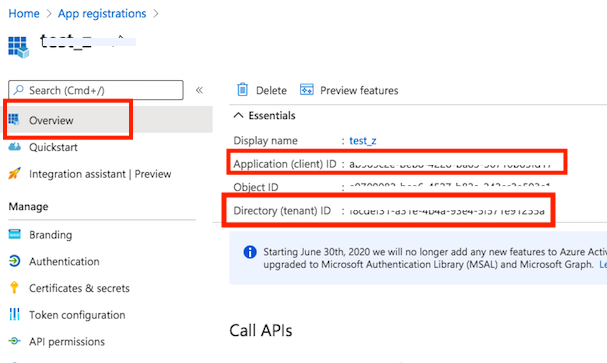Select Token configuration in Manage menu

[x=77, y=315]
